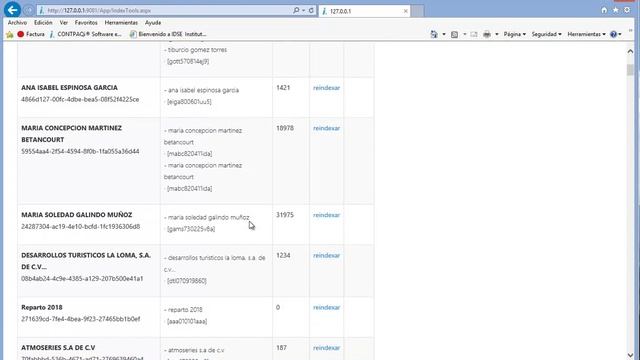Click the address bar URL field
This screenshot has width=640, height=360.
(164, 11)
